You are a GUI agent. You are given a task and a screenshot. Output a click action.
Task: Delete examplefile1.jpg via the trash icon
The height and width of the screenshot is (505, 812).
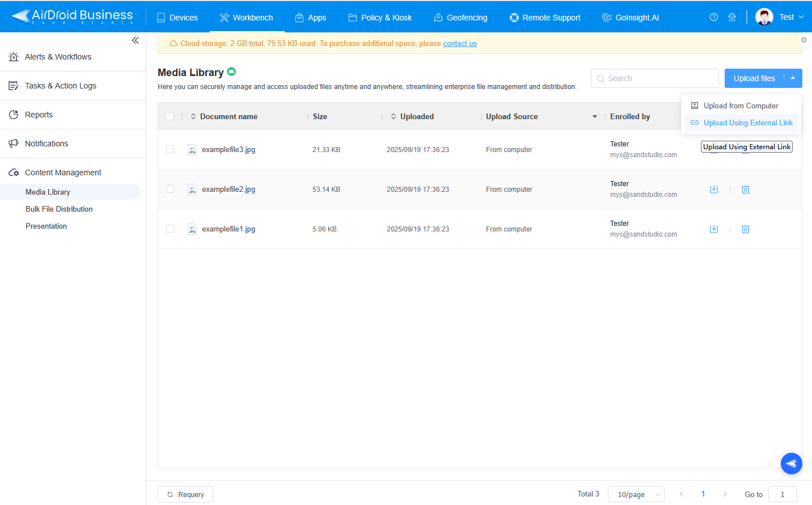745,229
